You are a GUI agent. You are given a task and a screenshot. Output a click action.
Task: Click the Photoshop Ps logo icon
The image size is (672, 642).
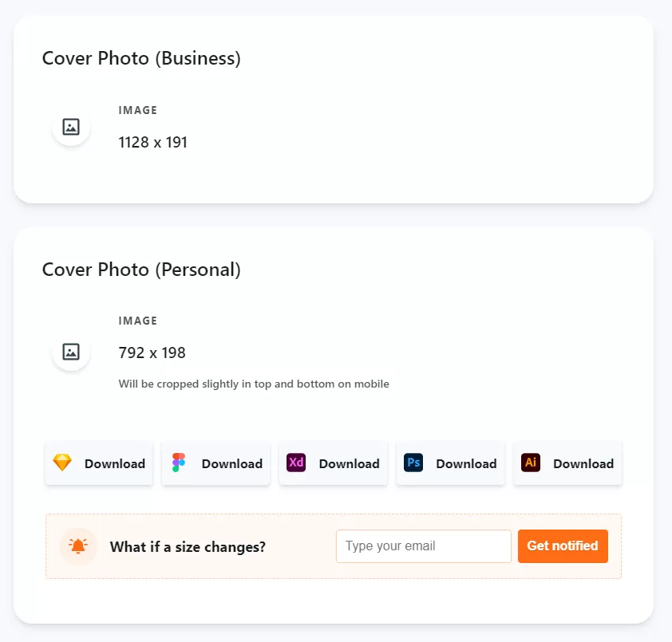tap(413, 463)
